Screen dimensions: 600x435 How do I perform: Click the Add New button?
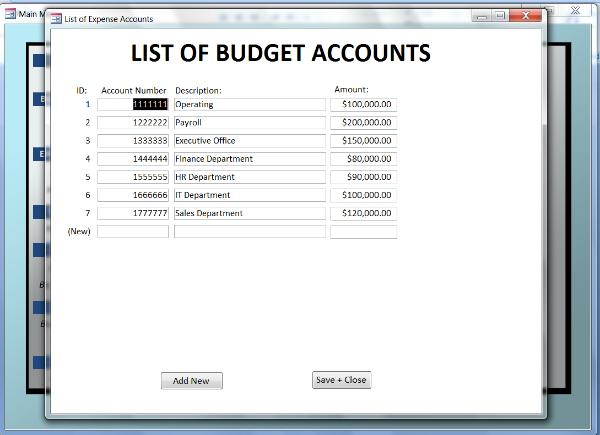tap(191, 381)
